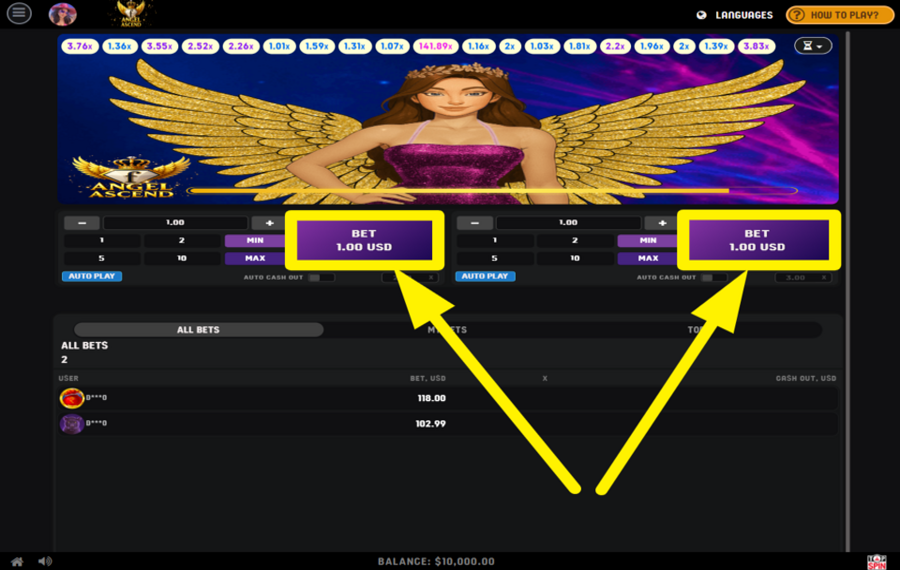
Task: Expand the round history dropdown
Action: pyautogui.click(x=812, y=46)
